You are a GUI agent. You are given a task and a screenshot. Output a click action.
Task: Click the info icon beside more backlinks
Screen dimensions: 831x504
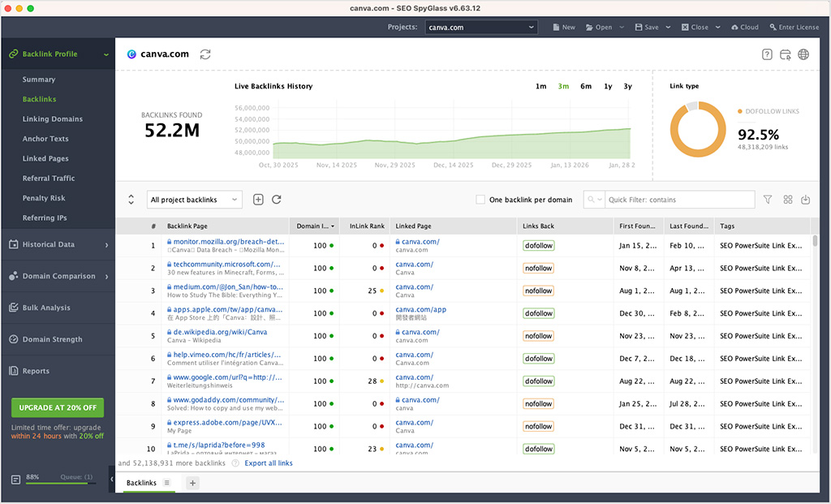[235, 463]
